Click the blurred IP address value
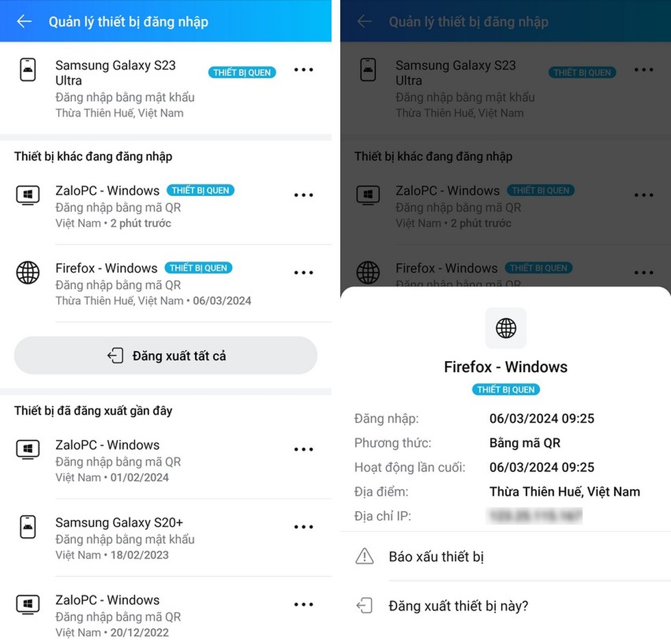The image size is (671, 644). tap(534, 516)
